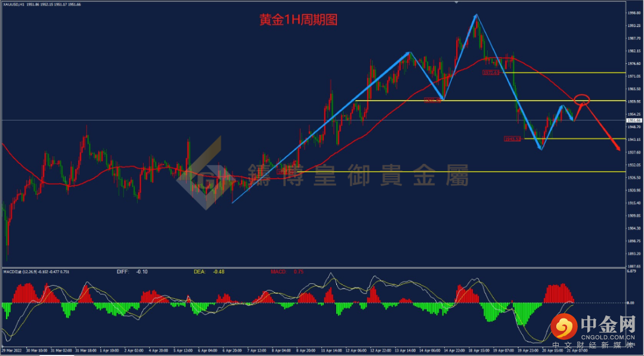The image size is (644, 356).
Task: Click price scale value 1948.70
Action: 635,127
